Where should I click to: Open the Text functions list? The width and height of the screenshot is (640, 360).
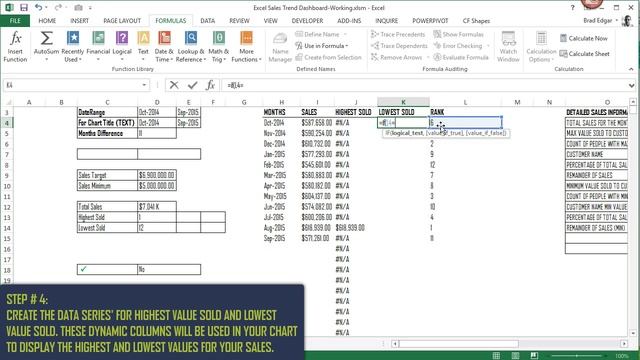143,47
